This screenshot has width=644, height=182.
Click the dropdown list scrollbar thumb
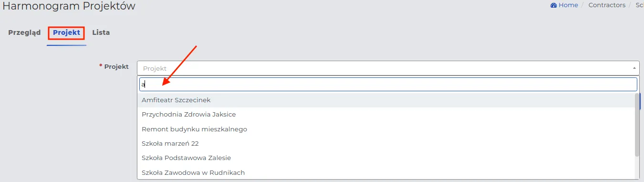point(637,125)
